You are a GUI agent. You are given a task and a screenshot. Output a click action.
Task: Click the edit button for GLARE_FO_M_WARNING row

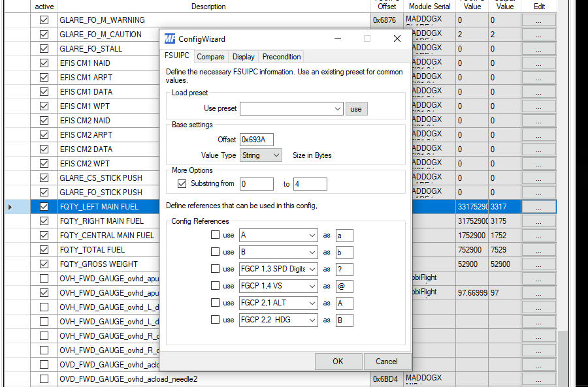(538, 20)
